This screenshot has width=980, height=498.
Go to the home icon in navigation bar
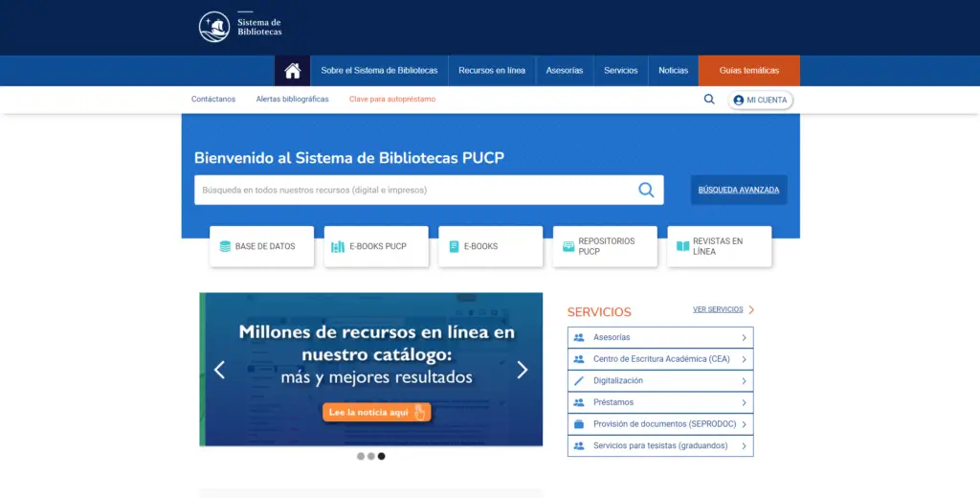click(293, 71)
